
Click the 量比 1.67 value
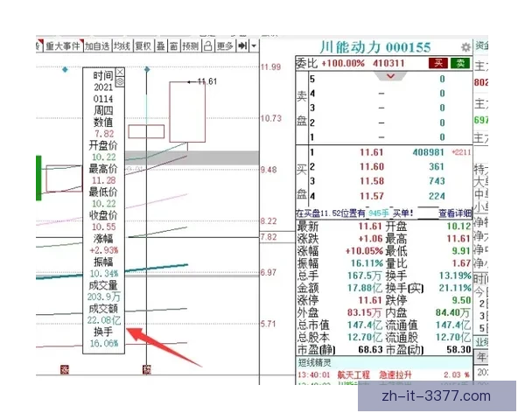point(461,263)
